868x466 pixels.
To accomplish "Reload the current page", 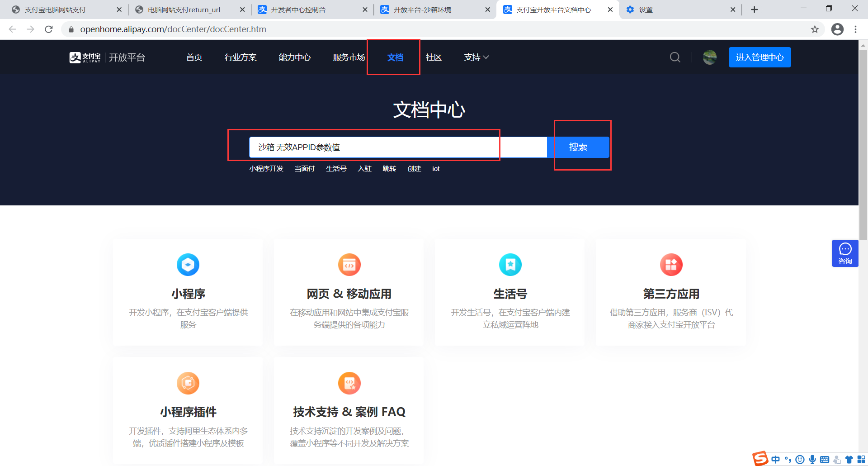I will coord(49,29).
